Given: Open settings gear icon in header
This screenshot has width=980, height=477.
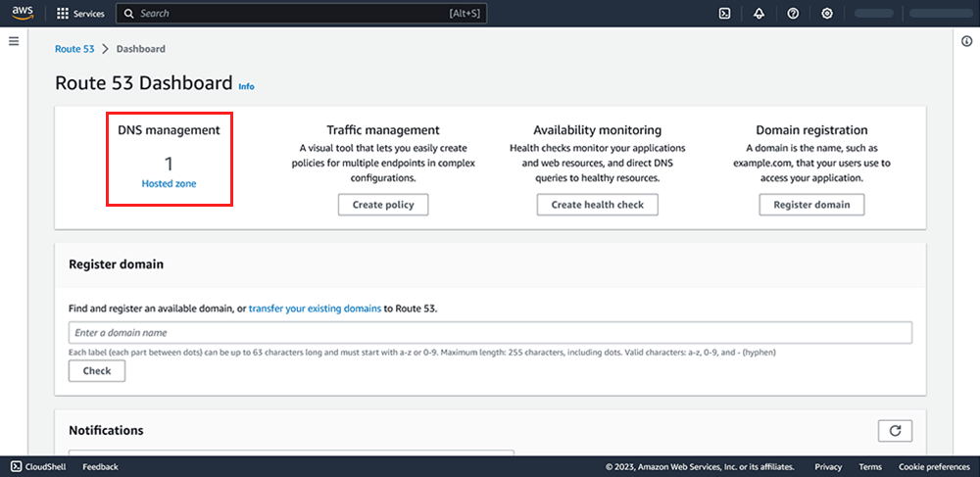Looking at the screenshot, I should pos(827,13).
